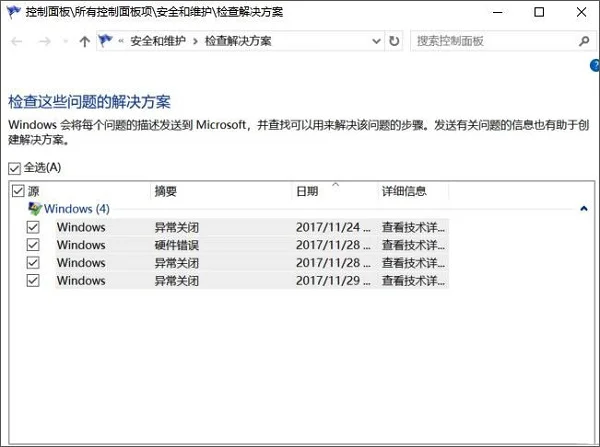Expand the address bar history dropdown
The height and width of the screenshot is (447, 600).
pyautogui.click(x=376, y=41)
